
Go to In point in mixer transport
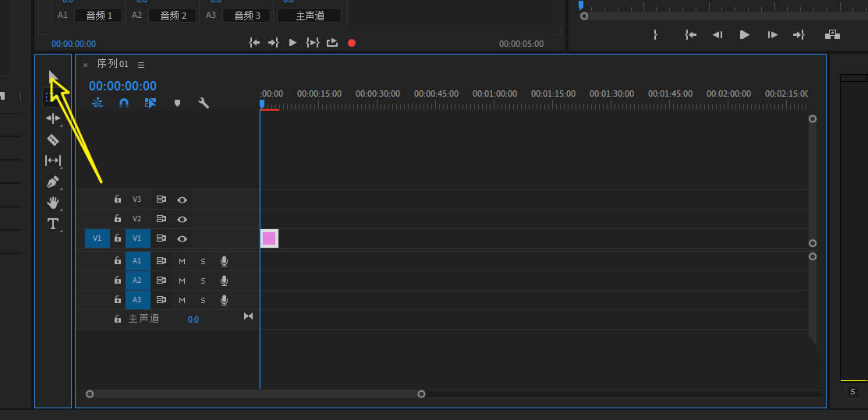tap(254, 43)
